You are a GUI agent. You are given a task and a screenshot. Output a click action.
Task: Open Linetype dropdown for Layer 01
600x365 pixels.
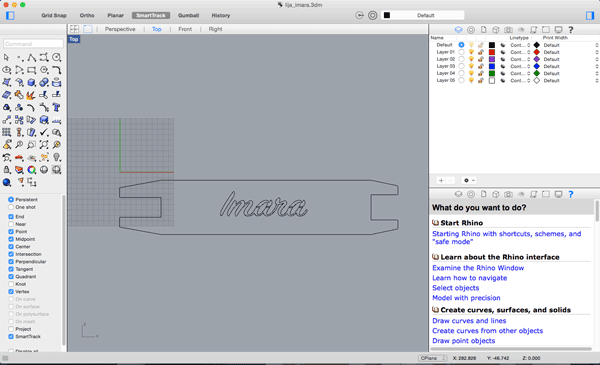click(x=520, y=52)
